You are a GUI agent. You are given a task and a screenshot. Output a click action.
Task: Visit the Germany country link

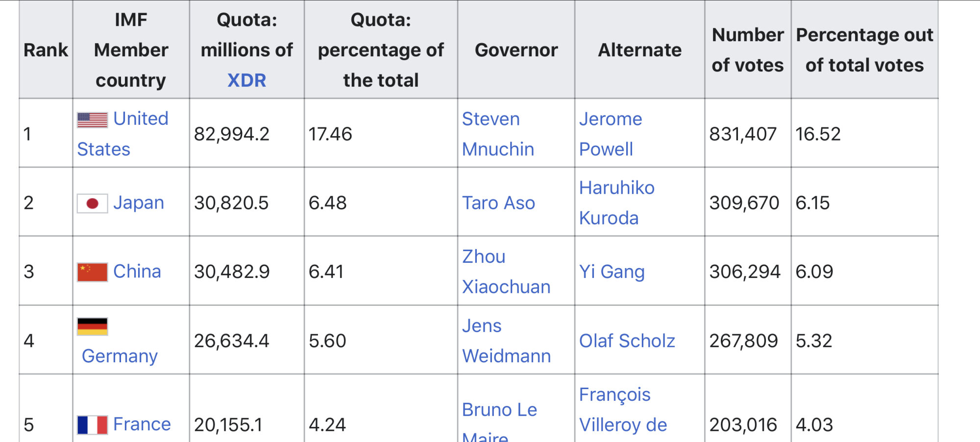coord(120,356)
